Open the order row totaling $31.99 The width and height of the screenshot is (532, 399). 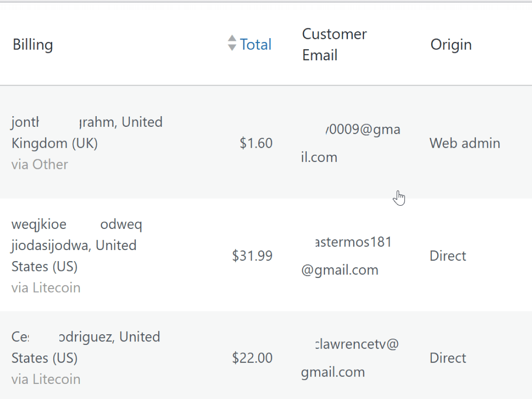[266, 255]
